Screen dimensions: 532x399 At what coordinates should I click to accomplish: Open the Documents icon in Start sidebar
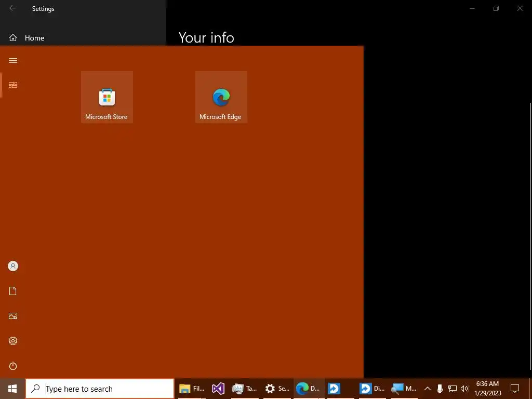click(13, 291)
